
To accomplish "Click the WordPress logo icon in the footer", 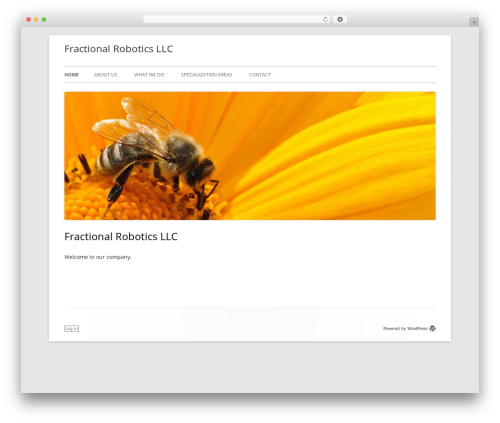I will click(432, 328).
